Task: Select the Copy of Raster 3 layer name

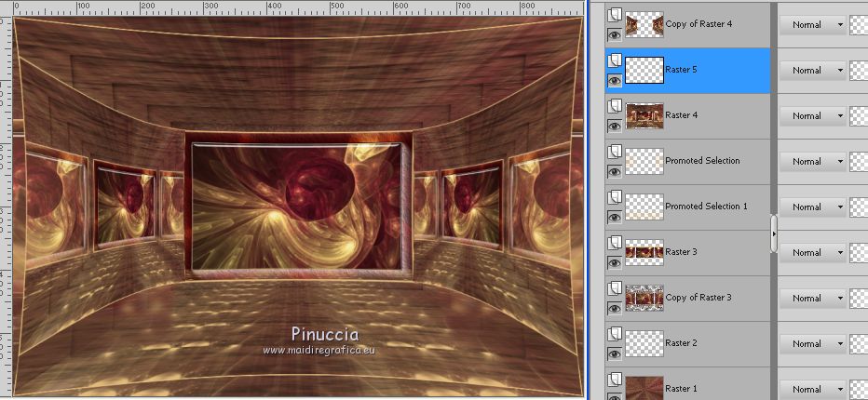Action: click(x=698, y=298)
